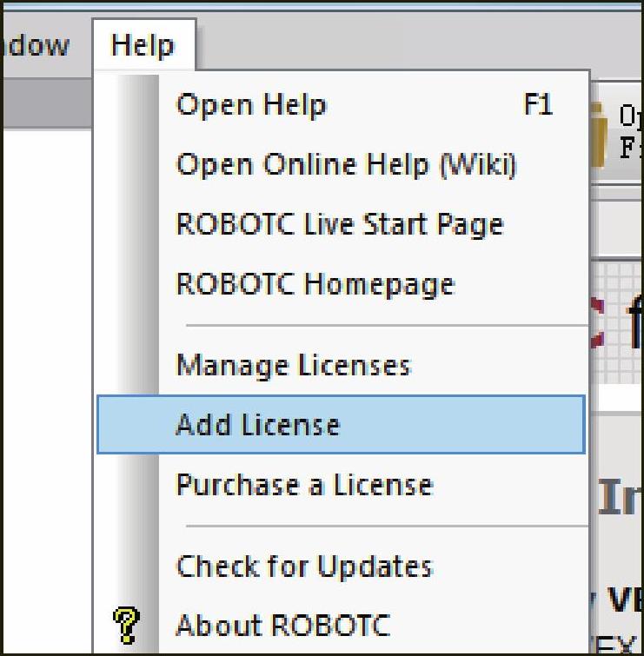The height and width of the screenshot is (656, 644).
Task: Choose Purchase a License option
Action: [x=341, y=485]
